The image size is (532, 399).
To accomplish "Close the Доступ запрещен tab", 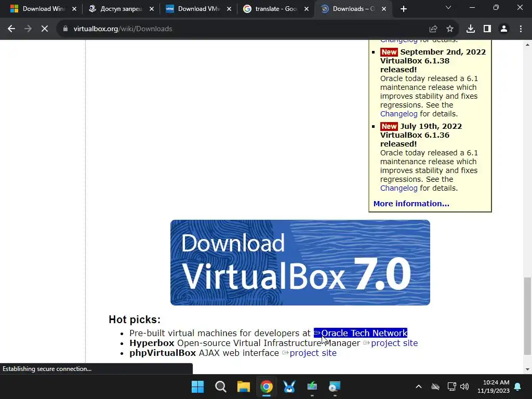I will (152, 9).
